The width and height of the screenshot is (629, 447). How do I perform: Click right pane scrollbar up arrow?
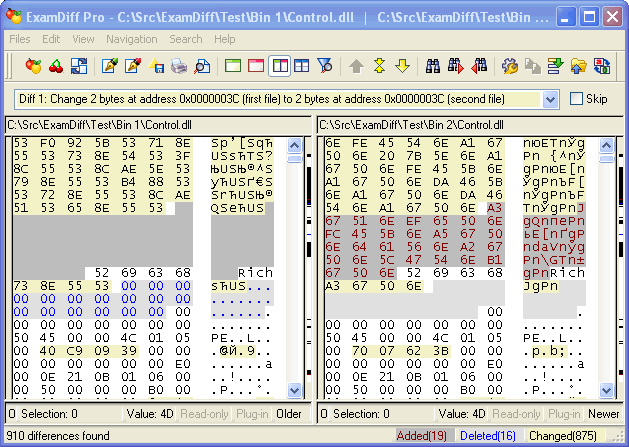(606, 145)
